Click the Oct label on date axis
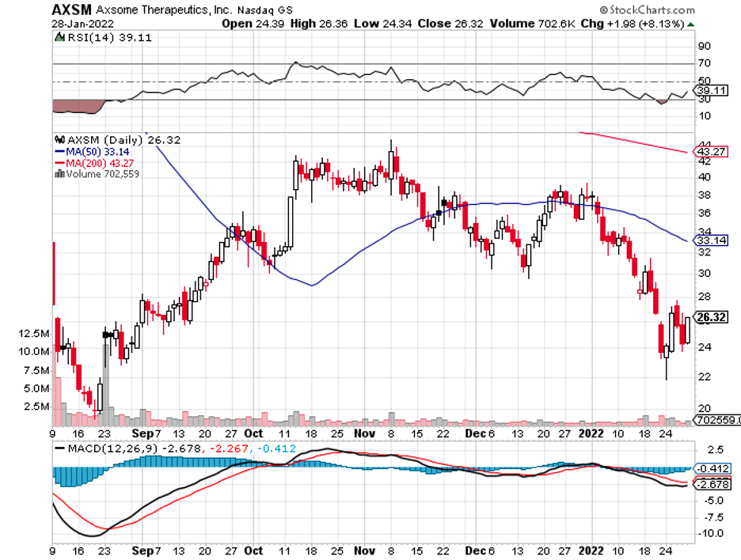The image size is (741, 560). (x=254, y=433)
